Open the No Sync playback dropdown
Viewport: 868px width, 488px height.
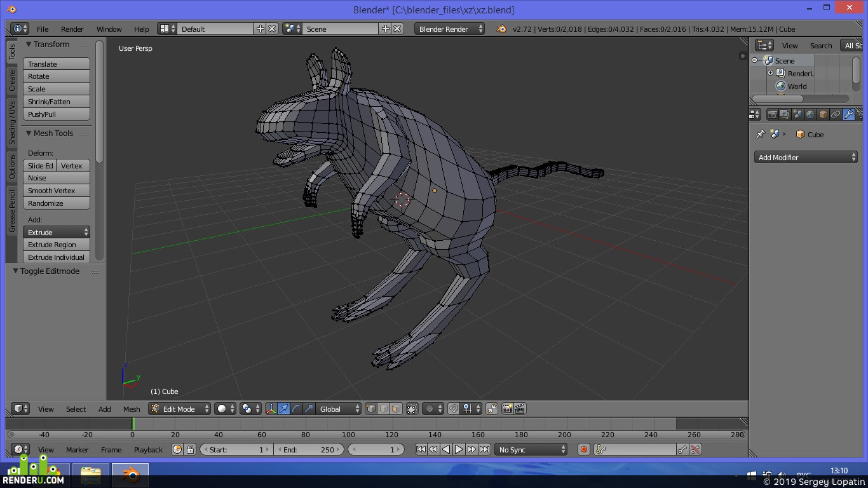pos(531,450)
